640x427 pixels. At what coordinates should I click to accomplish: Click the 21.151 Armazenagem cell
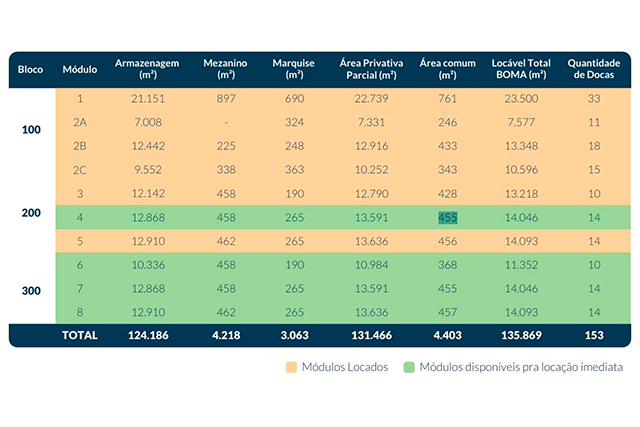point(148,99)
